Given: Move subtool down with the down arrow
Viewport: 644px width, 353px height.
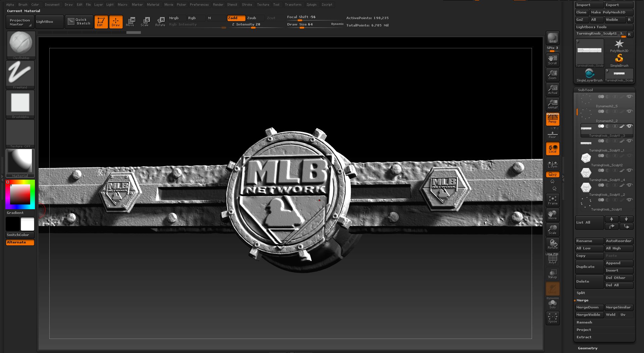Looking at the screenshot, I should pos(626,219).
